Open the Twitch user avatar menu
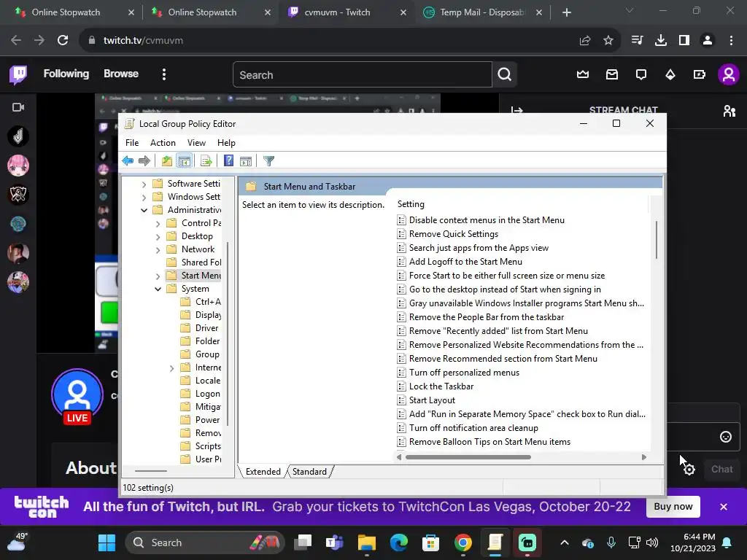Screen dimensions: 747x560 (x=729, y=74)
